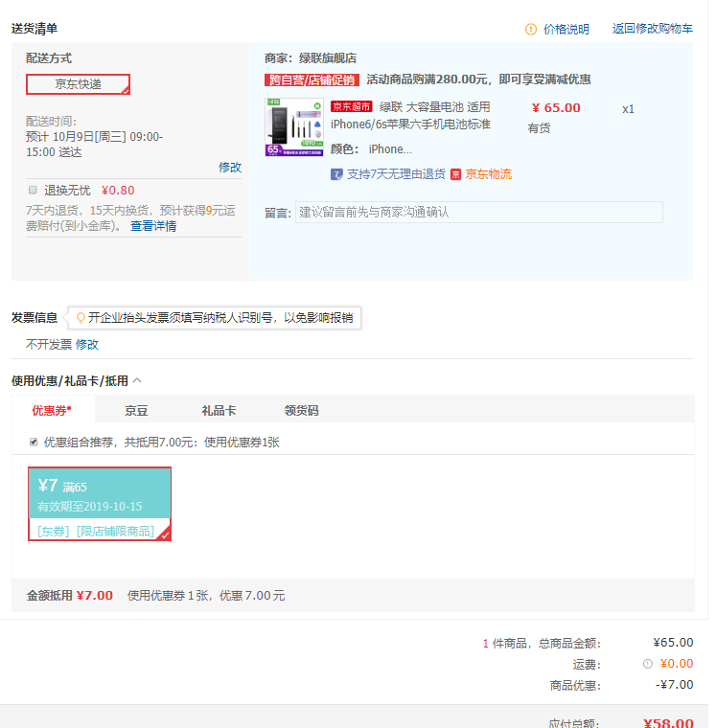Click 修改 next to 不开发票

pos(87,345)
